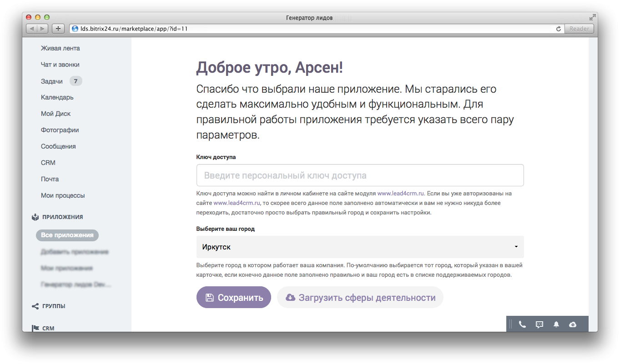This screenshot has height=364, width=620.
Task: Open chat messages via the speech bubble icon
Action: 539,324
